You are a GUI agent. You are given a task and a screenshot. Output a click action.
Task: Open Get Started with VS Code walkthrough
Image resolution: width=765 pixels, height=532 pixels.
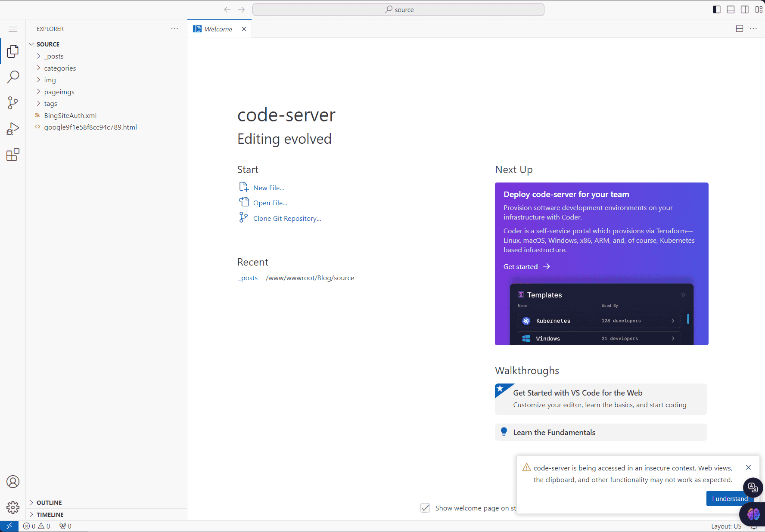coord(601,399)
